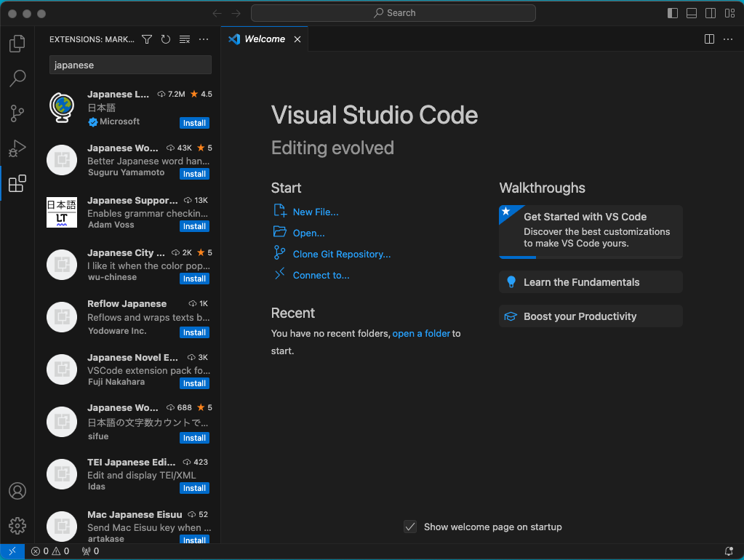Click the Filter Extensions funnel icon

[x=147, y=39]
